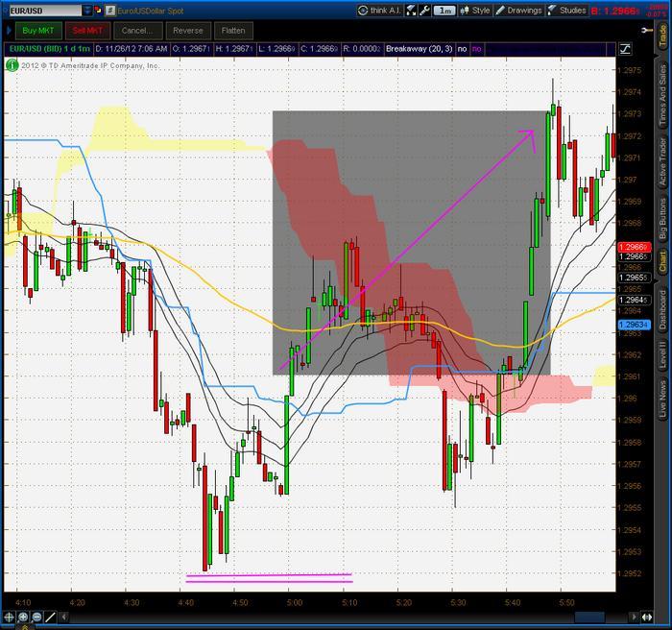Click the C: 1.2966 close value

tap(320, 49)
